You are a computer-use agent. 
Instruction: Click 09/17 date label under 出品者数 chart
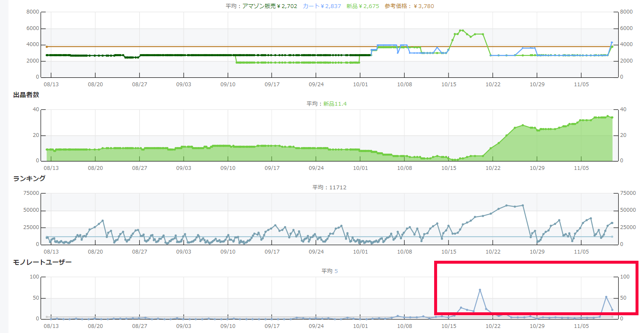[x=272, y=168]
